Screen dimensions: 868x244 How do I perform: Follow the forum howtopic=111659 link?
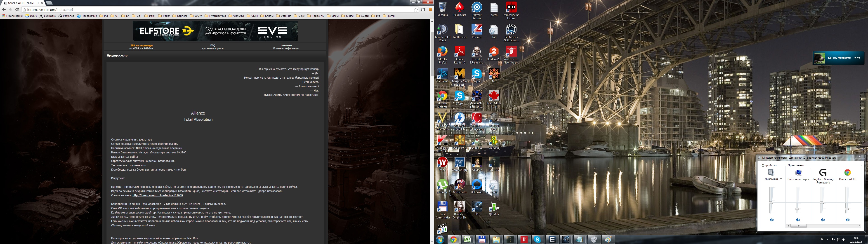click(x=157, y=195)
